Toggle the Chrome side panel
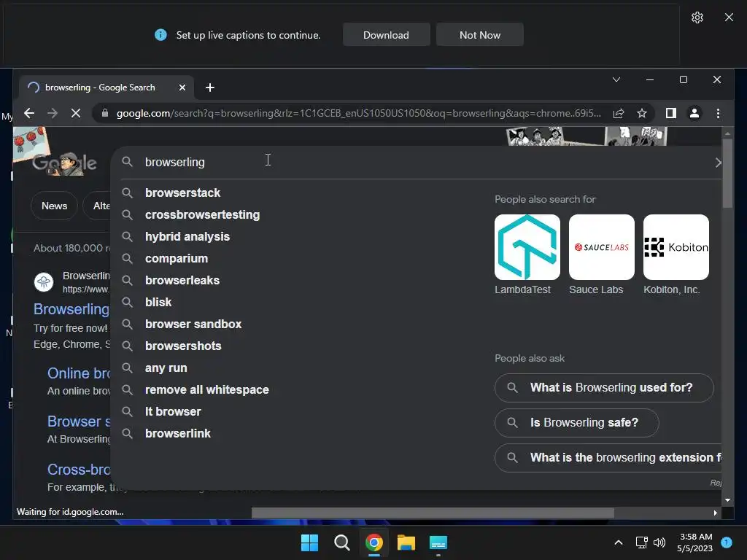The image size is (747, 560). coord(671,113)
